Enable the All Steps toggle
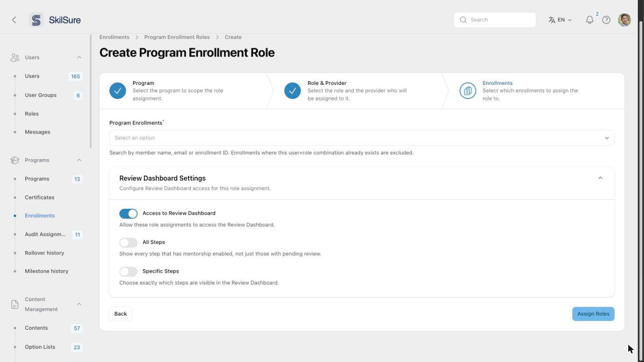Viewport: 644px width, 362px height. click(128, 243)
